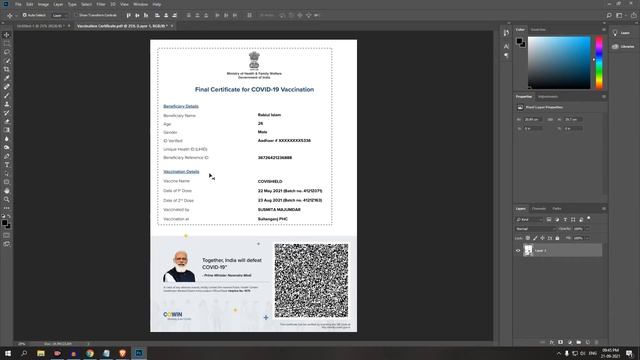Click the Quick Mask mode icon
Screen dimensions: 640x360
tap(7, 235)
